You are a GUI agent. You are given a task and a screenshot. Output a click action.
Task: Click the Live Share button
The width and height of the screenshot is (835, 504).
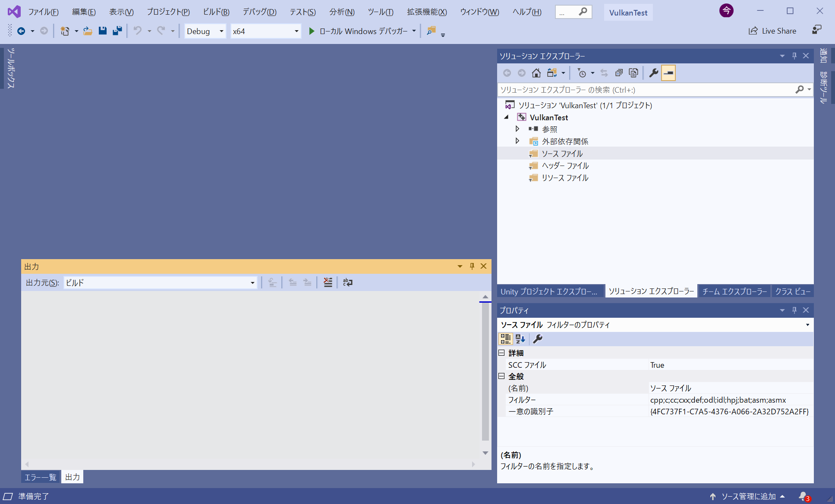tap(772, 31)
